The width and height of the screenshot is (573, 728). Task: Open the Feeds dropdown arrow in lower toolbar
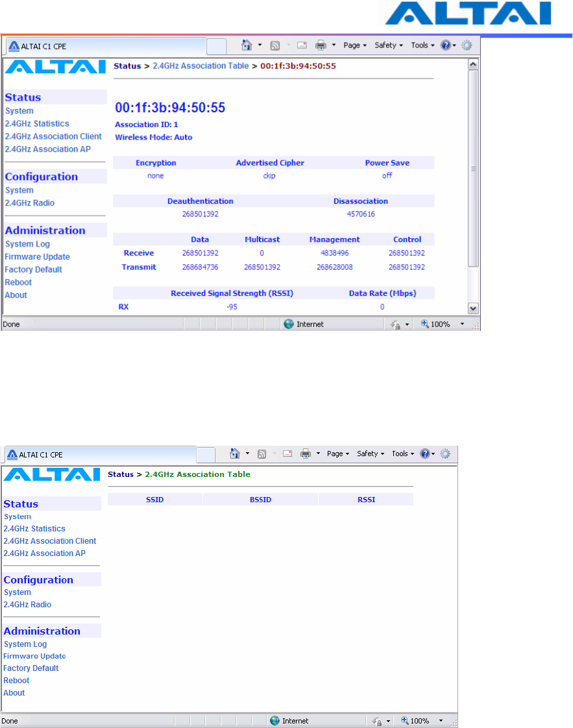[274, 454]
